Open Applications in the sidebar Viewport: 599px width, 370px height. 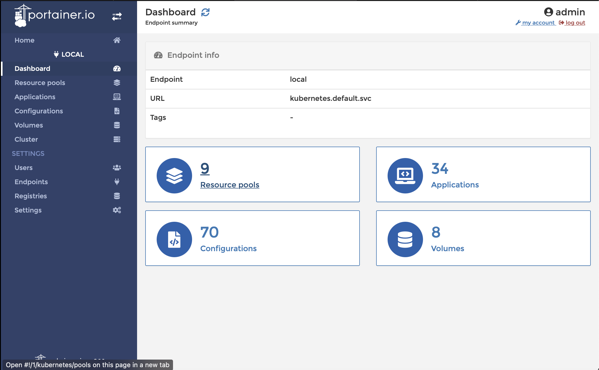click(35, 97)
